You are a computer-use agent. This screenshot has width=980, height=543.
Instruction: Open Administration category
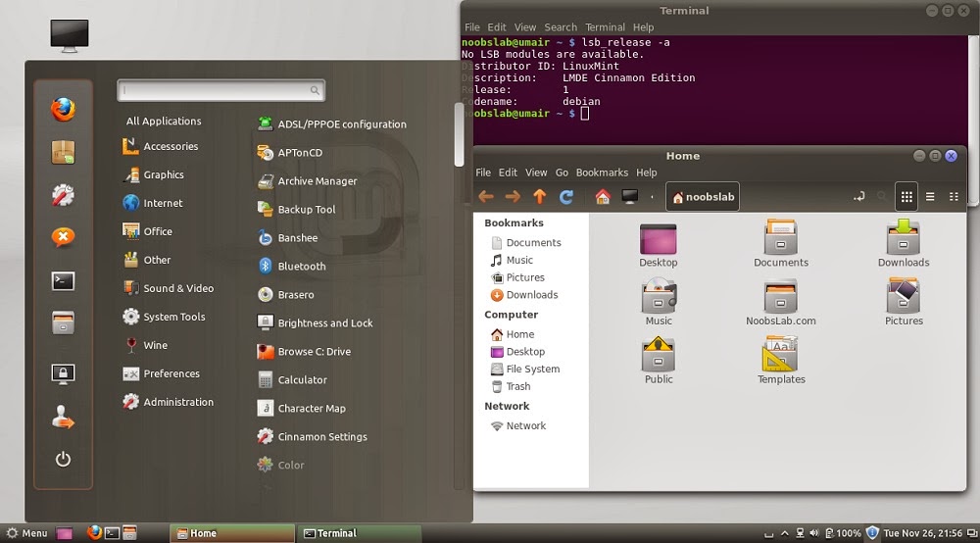pyautogui.click(x=169, y=402)
